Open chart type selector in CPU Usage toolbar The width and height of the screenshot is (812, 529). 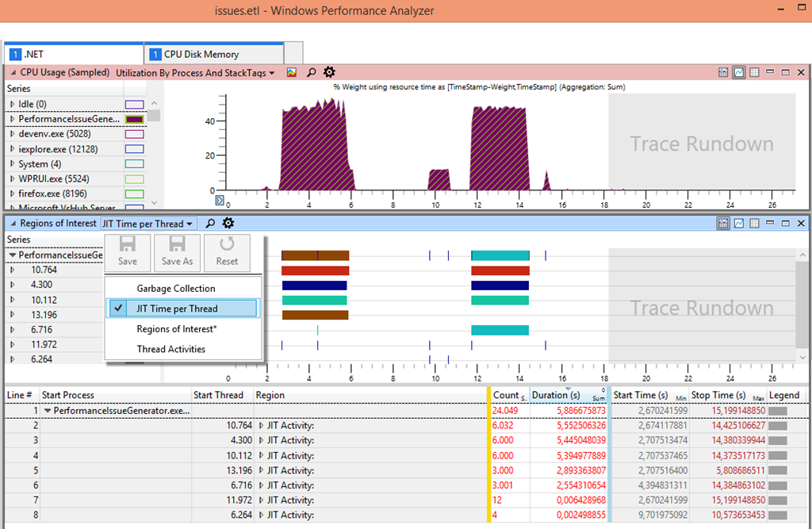coord(292,72)
